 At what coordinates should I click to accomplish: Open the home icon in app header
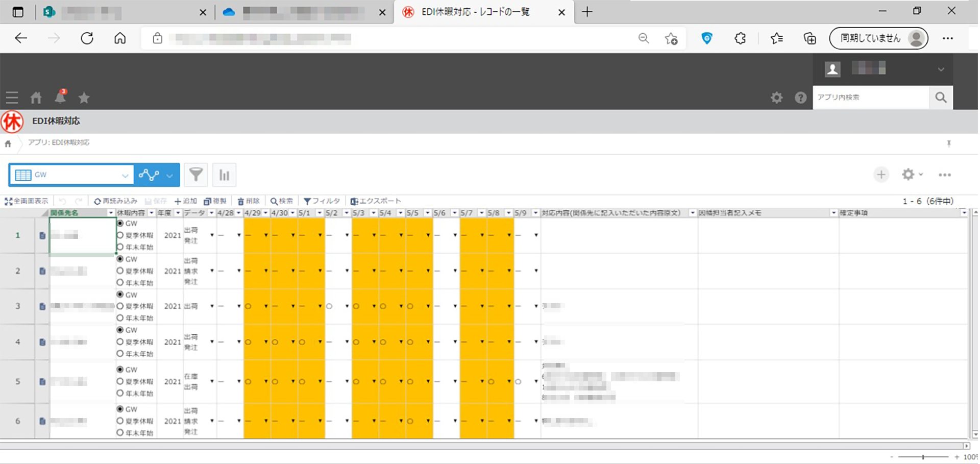point(36,97)
